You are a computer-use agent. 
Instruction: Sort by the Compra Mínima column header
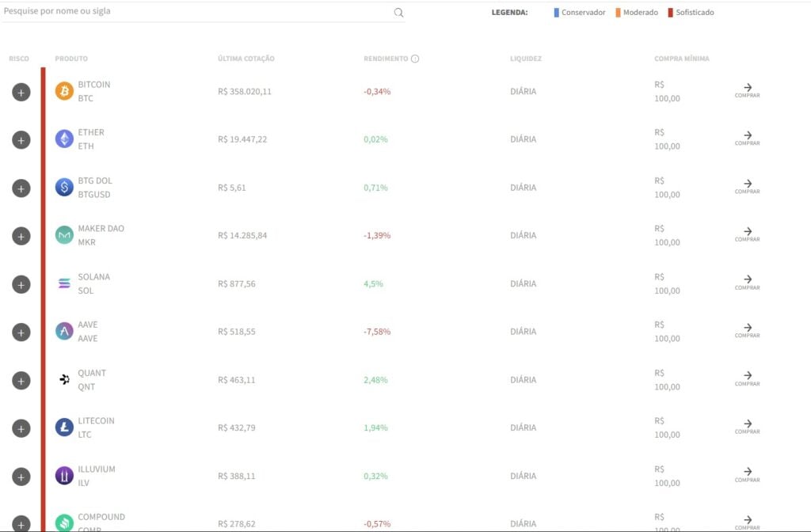682,59
